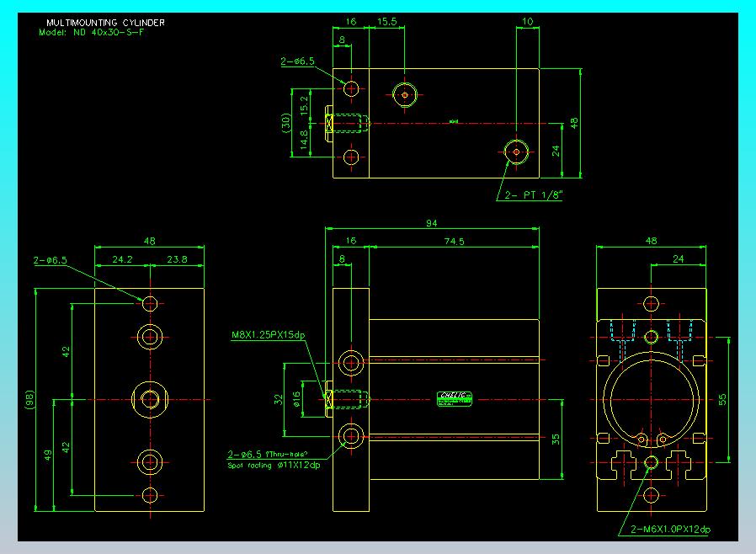Select the (98) height dimension text
This screenshot has height=554, width=756.
click(30, 398)
